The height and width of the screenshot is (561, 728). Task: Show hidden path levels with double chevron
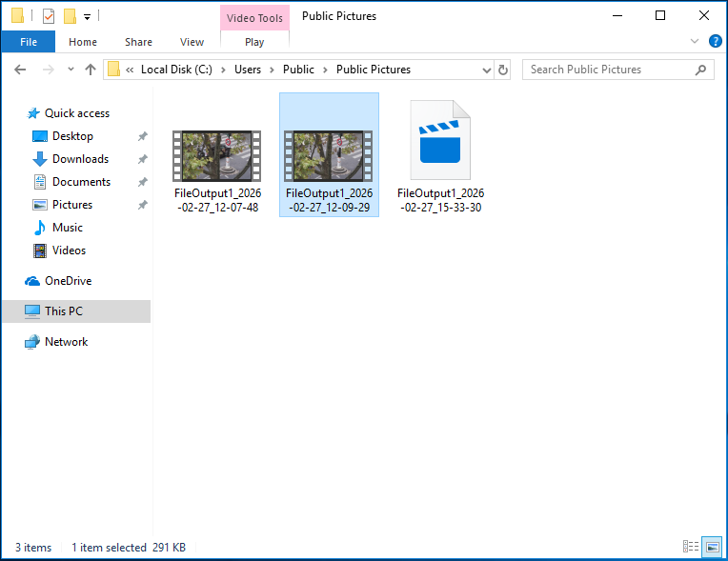click(130, 70)
